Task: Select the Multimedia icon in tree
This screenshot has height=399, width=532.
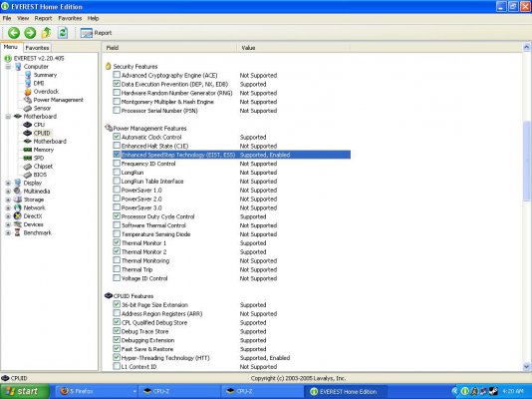Action: coord(18,192)
